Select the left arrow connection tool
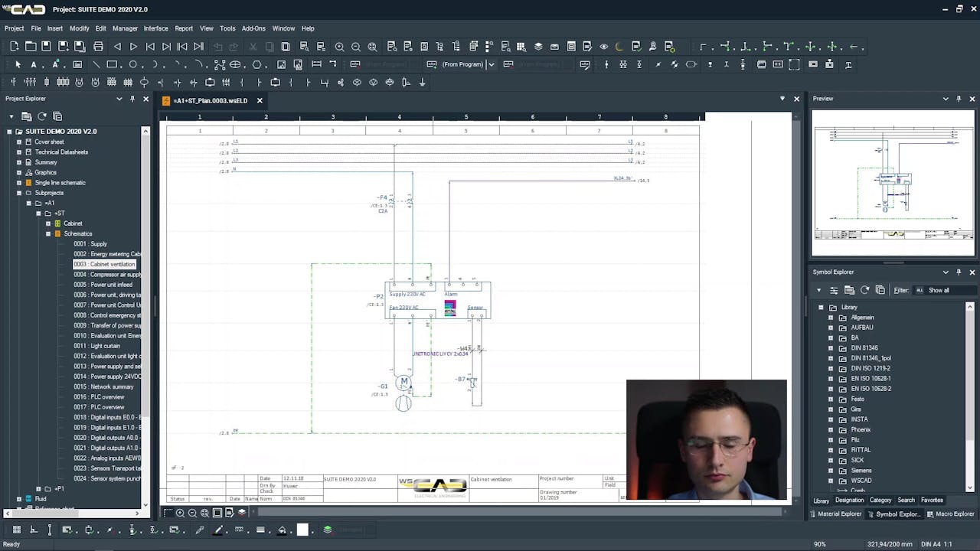This screenshot has width=980, height=551. click(x=855, y=47)
